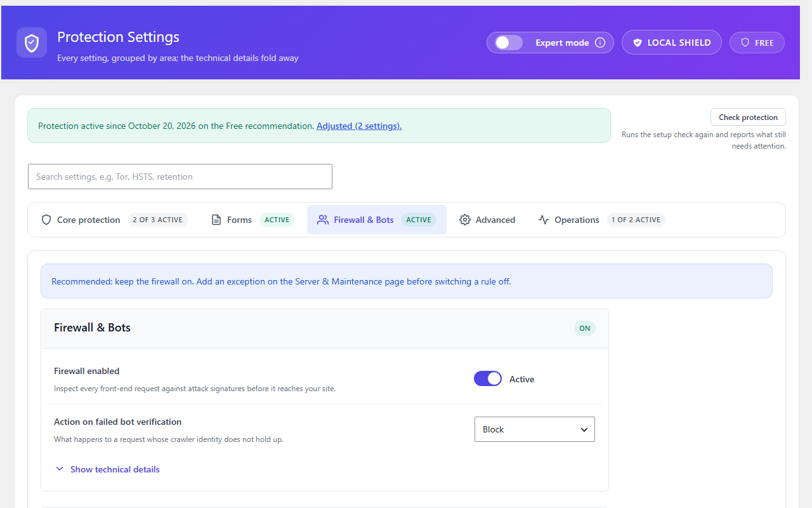Click the Expert mode info icon
The image size is (812, 508).
600,43
